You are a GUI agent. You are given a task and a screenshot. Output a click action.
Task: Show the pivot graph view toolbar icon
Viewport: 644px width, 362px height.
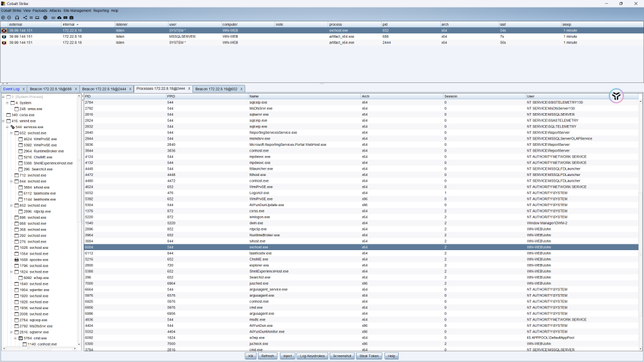click(x=25, y=18)
